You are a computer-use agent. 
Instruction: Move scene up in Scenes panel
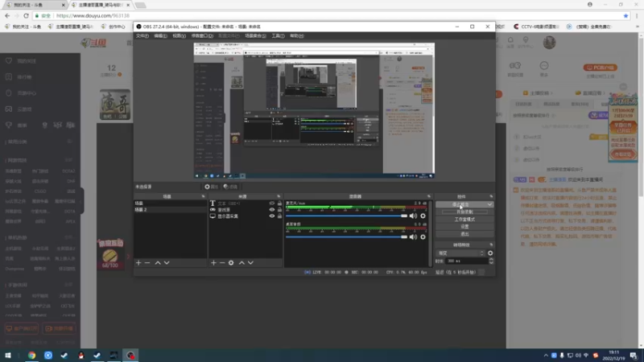click(158, 263)
